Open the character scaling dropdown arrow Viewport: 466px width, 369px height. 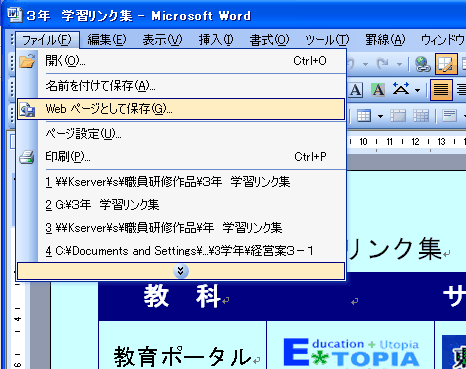pyautogui.click(x=417, y=90)
